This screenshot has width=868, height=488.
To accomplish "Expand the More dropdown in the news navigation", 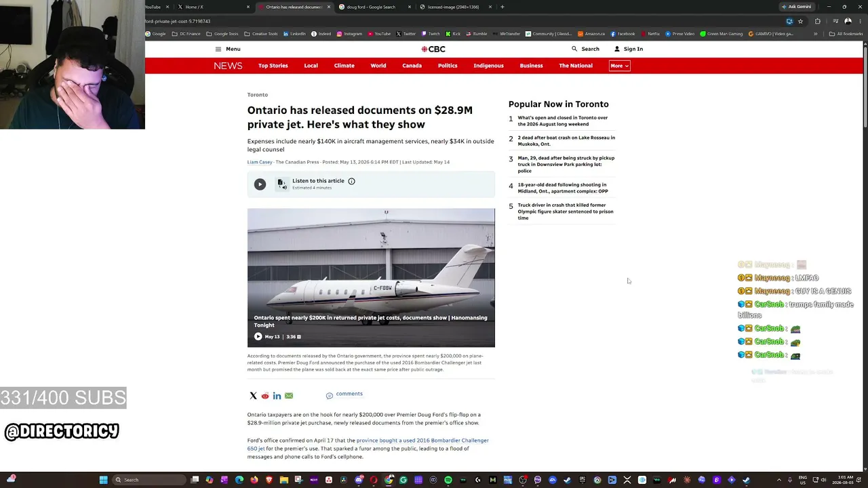I will [x=620, y=66].
